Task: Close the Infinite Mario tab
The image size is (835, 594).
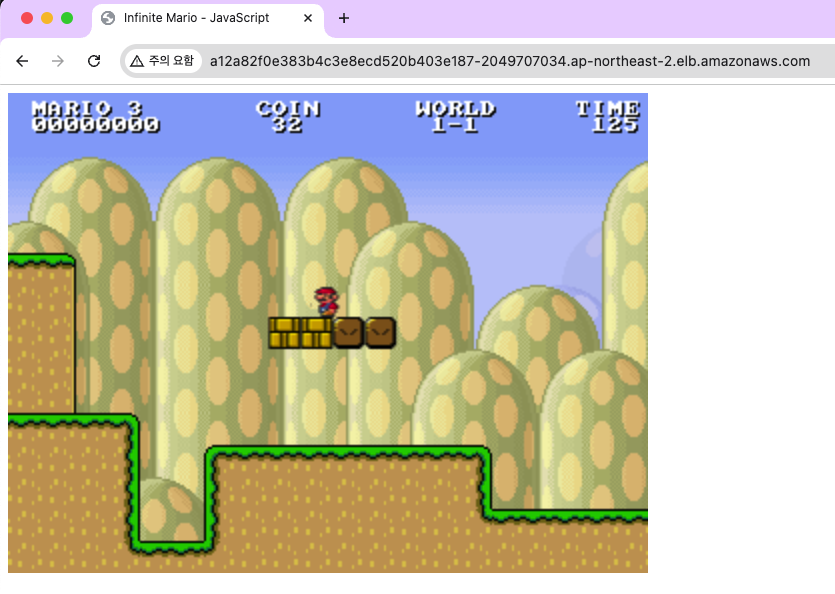Action: 308,18
